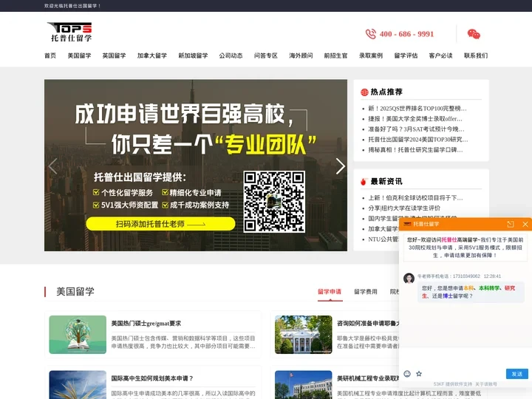Open 2025QS世界排名TOP100 article link
532x399 pixels.
click(417, 109)
